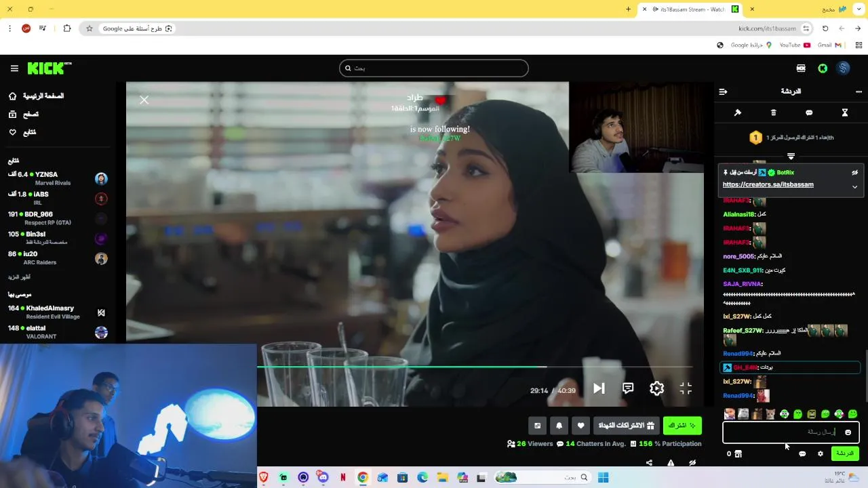Image resolution: width=868 pixels, height=488 pixels.
Task: Open chat identity bubble icon
Action: click(802, 454)
